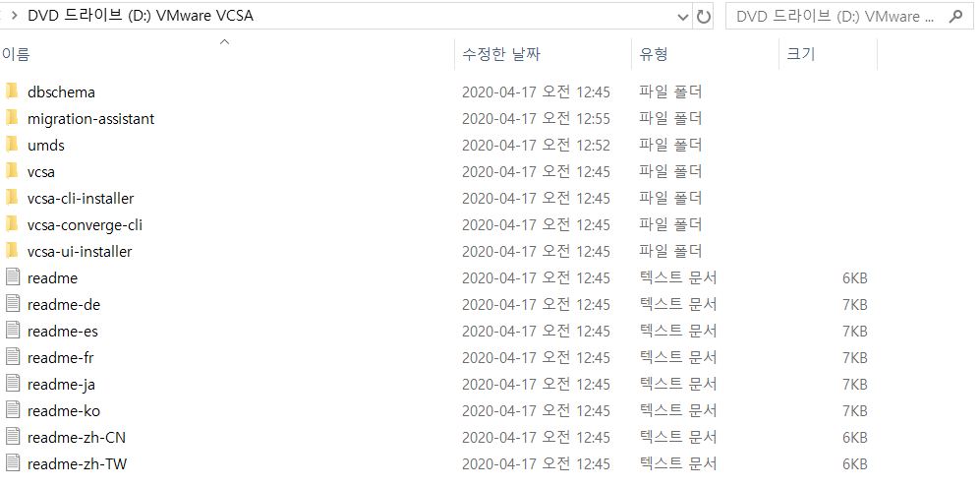Click the vcsa folder icon
Viewport: 980px width, 488px height.
pos(12,171)
